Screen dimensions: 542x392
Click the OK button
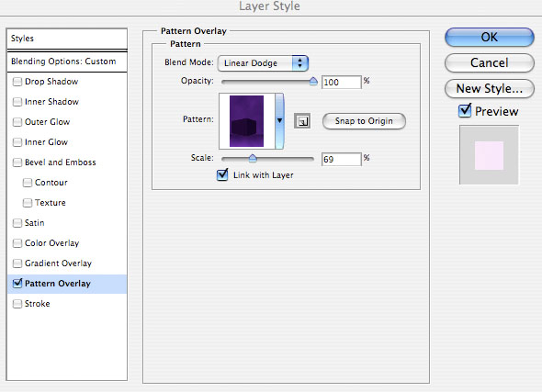pyautogui.click(x=489, y=38)
